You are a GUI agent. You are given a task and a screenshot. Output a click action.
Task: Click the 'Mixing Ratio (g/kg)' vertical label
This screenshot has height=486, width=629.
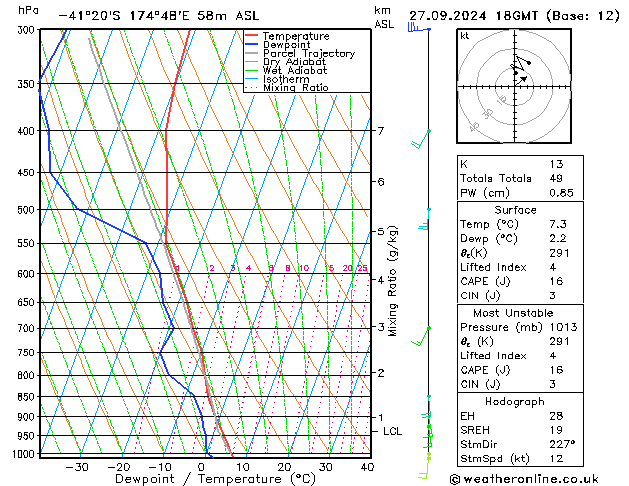point(393,281)
